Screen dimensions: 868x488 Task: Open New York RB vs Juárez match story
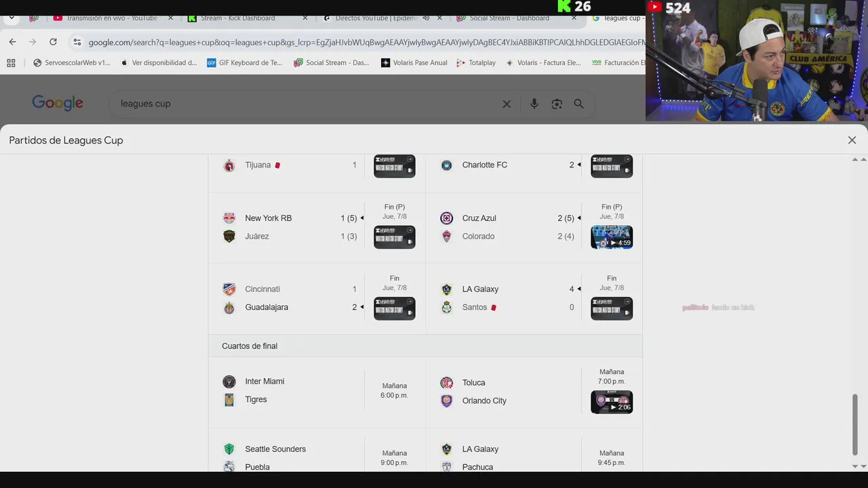[395, 237]
